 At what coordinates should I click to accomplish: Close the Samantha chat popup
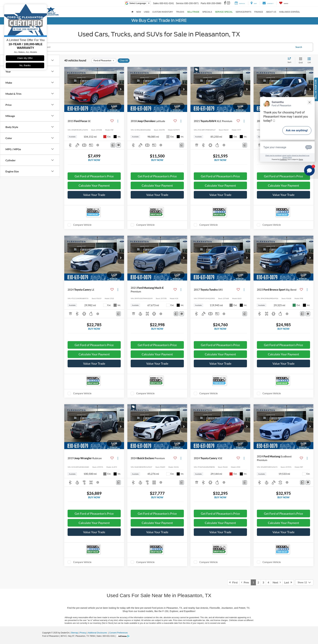(x=310, y=102)
